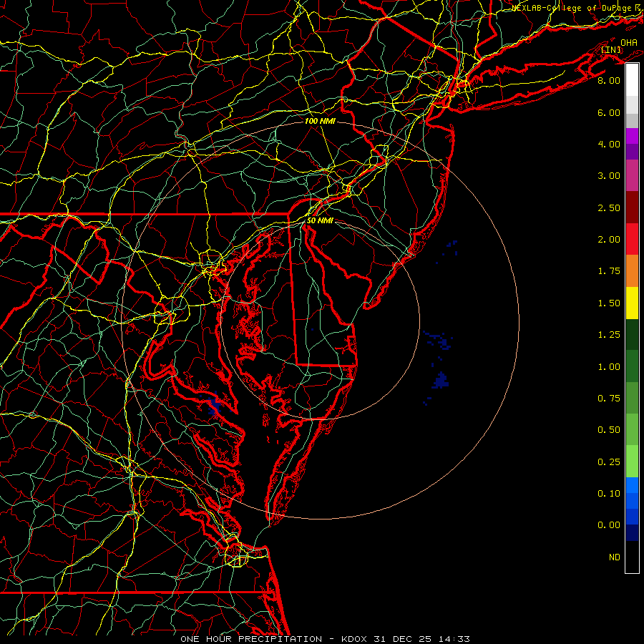Select the bright magenta legend swatch

[x=632, y=136]
